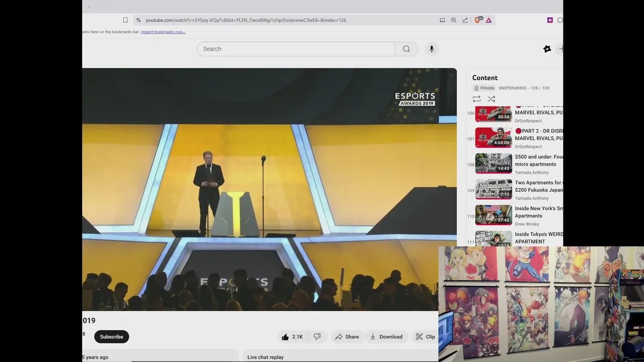Click the Private playlist privacy label
Screen dimensions: 644x362
pos(484,88)
